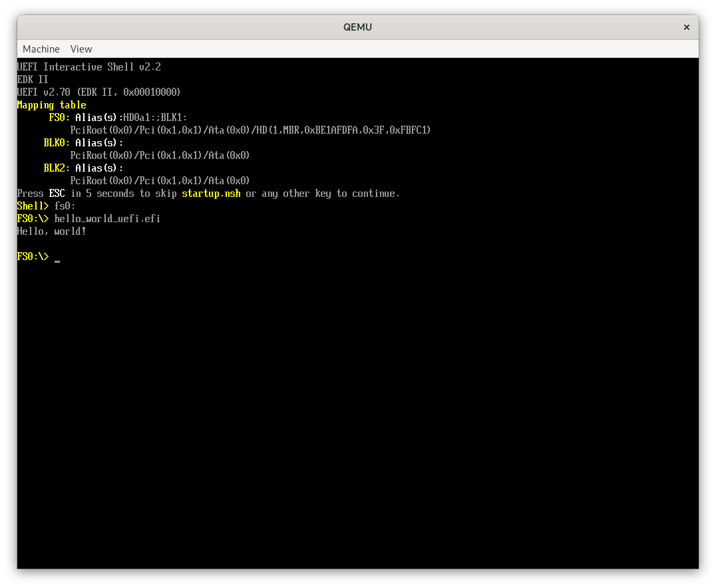Viewport: 716px width, 588px height.
Task: Click the 'Shell>' prompt
Action: click(33, 206)
